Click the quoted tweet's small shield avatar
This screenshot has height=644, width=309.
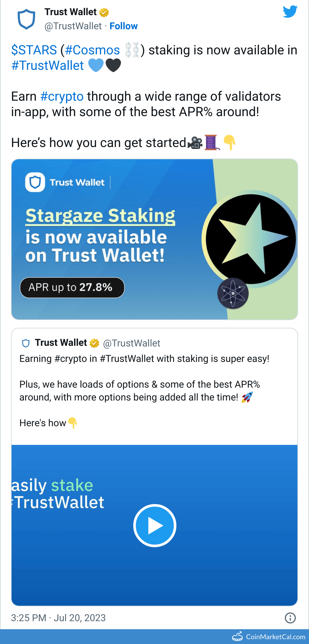click(26, 343)
